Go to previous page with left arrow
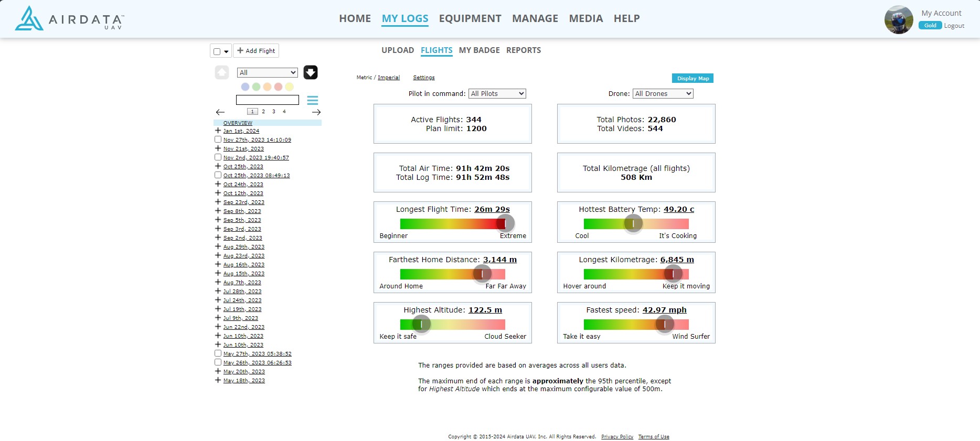Image resolution: width=980 pixels, height=441 pixels. [220, 112]
